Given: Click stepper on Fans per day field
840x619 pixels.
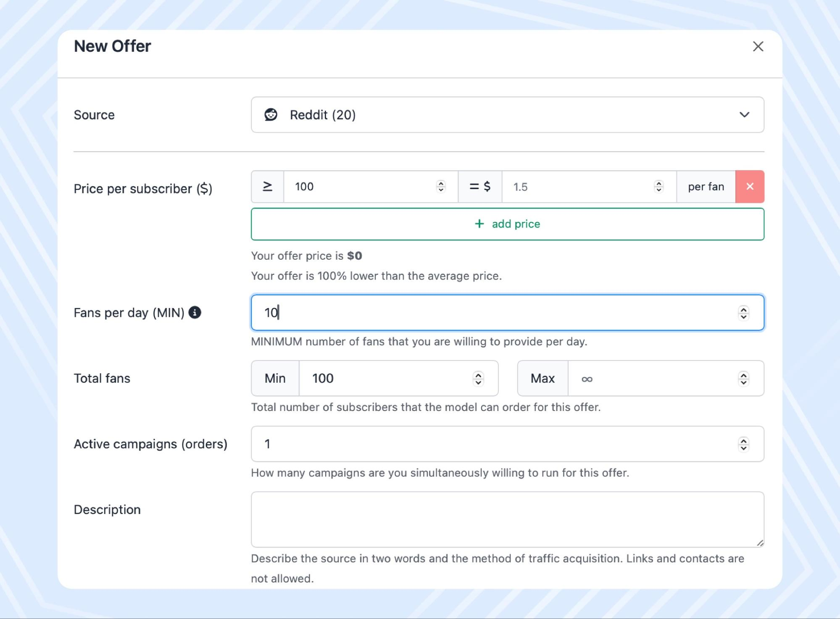Looking at the screenshot, I should pyautogui.click(x=743, y=313).
